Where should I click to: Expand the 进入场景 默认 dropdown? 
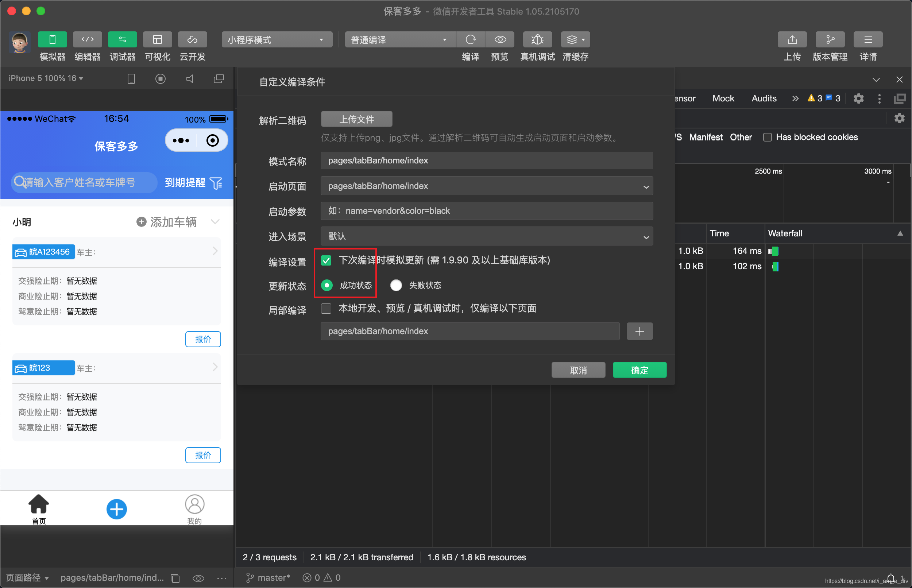coord(487,236)
